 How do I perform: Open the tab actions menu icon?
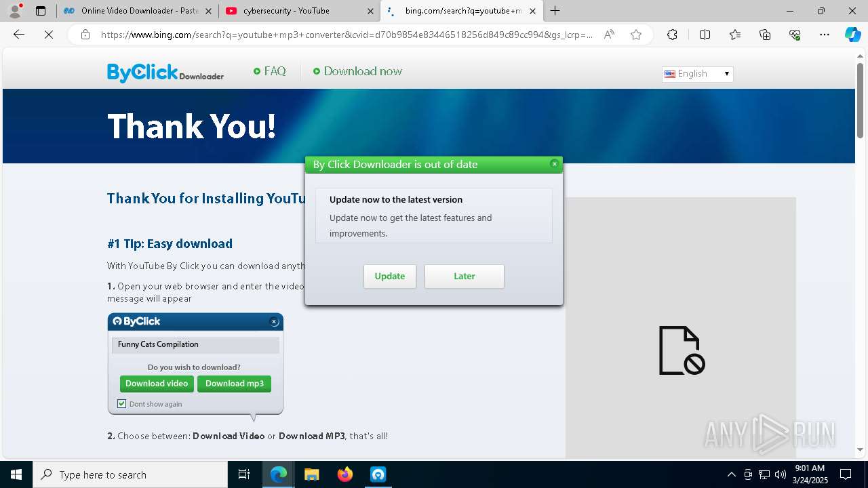41,11
